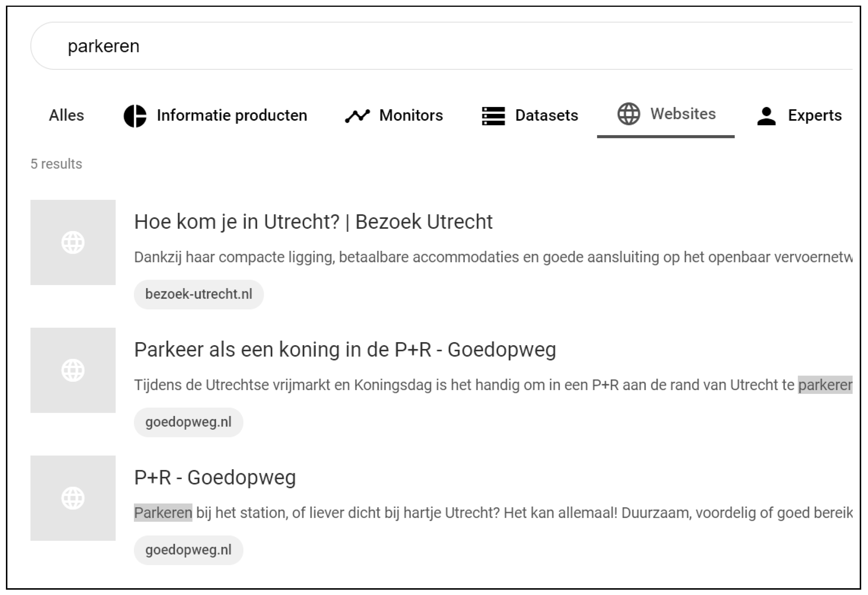868x595 pixels.
Task: Select the Monitors tab label
Action: coord(411,115)
